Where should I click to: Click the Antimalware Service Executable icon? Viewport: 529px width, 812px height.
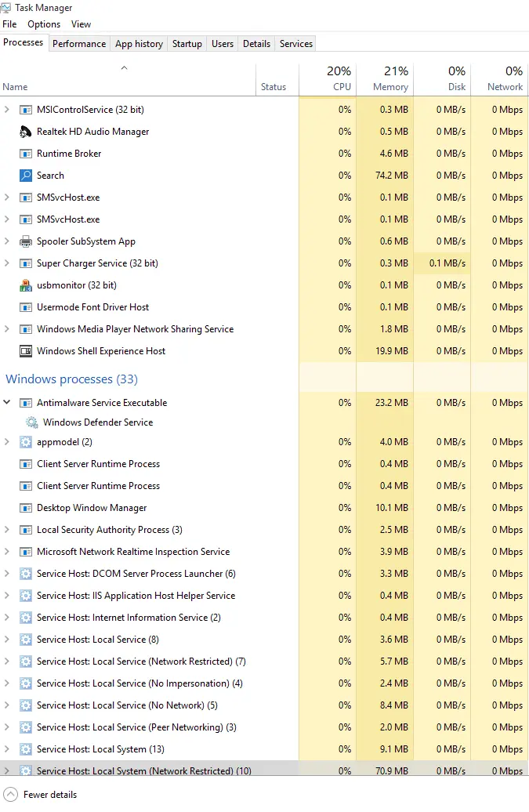point(25,403)
